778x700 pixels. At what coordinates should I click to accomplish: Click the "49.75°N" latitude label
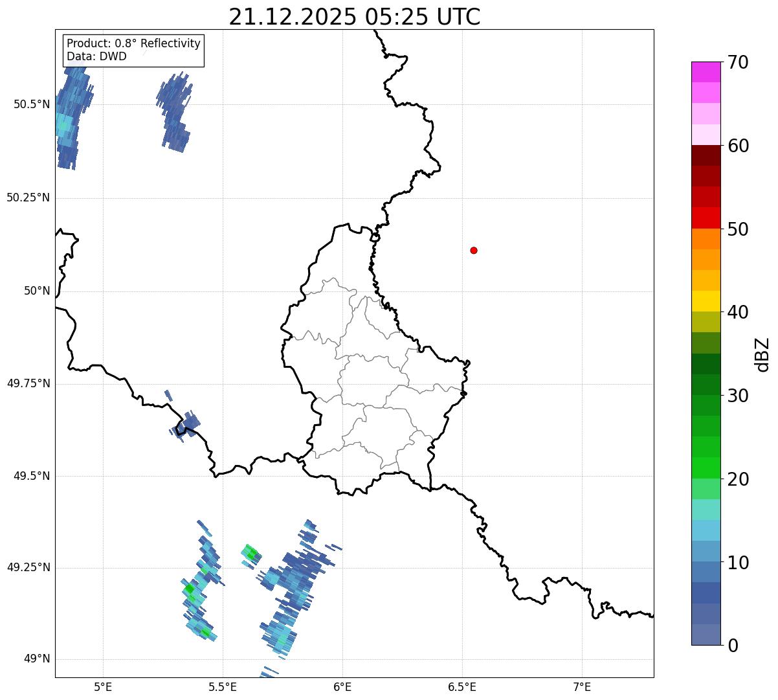click(x=28, y=383)
